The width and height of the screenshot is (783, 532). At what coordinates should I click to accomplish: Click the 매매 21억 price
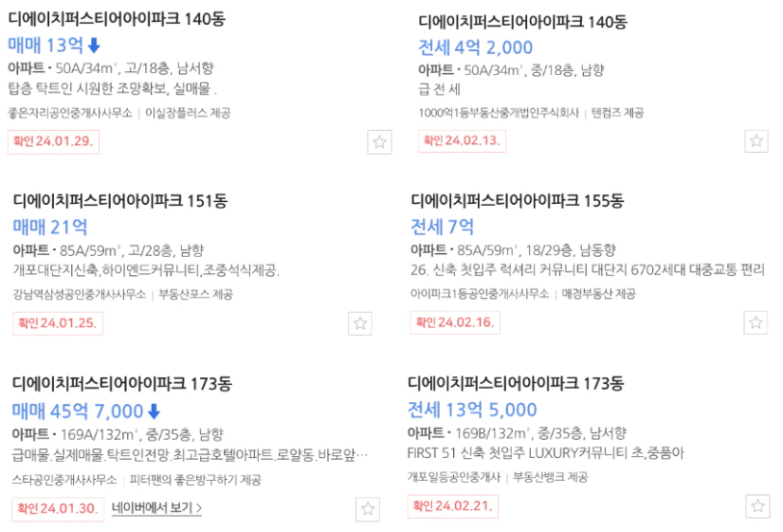pyautogui.click(x=50, y=227)
